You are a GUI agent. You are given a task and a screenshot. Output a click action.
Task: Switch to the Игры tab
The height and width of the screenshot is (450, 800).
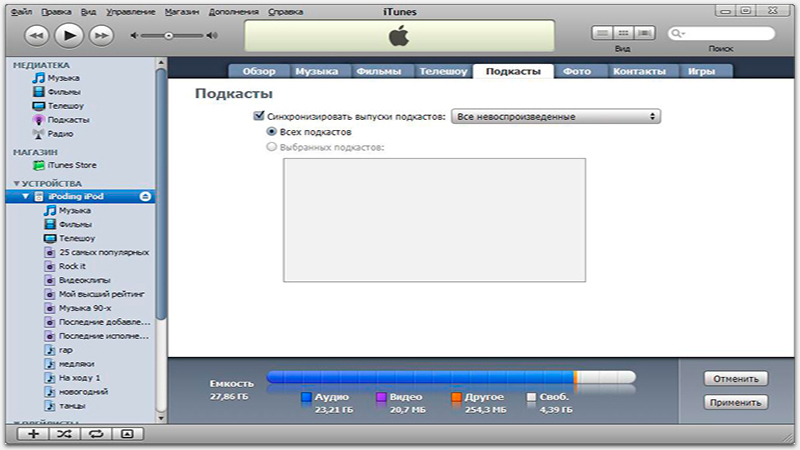[x=702, y=71]
